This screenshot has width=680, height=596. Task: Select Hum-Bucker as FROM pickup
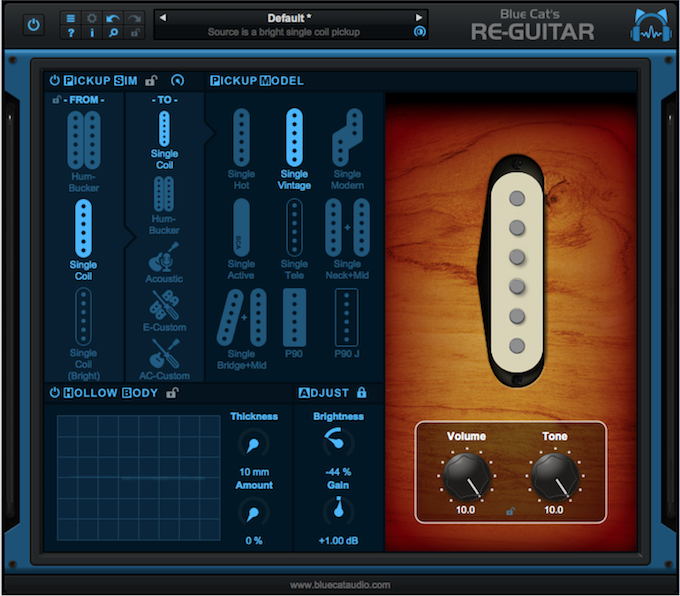(x=84, y=151)
